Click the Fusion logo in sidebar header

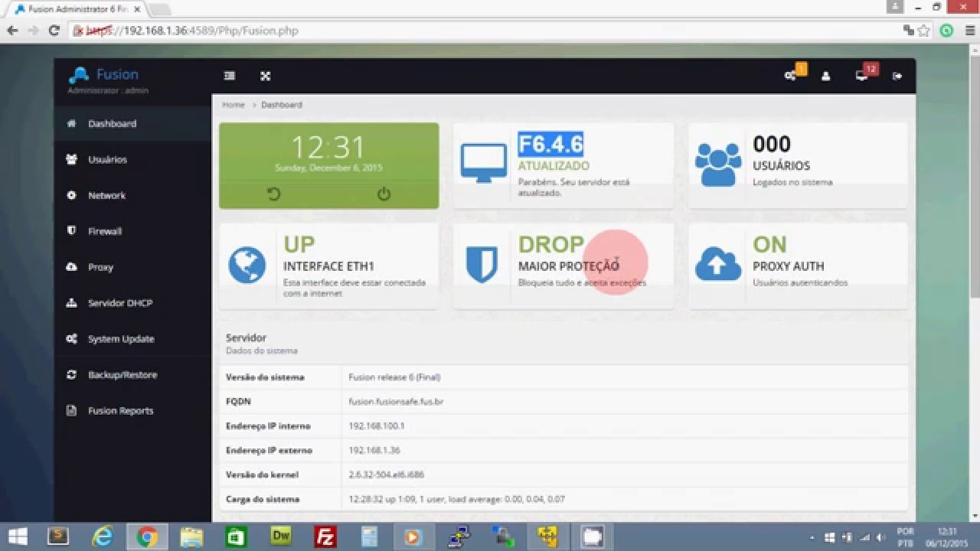(x=104, y=75)
